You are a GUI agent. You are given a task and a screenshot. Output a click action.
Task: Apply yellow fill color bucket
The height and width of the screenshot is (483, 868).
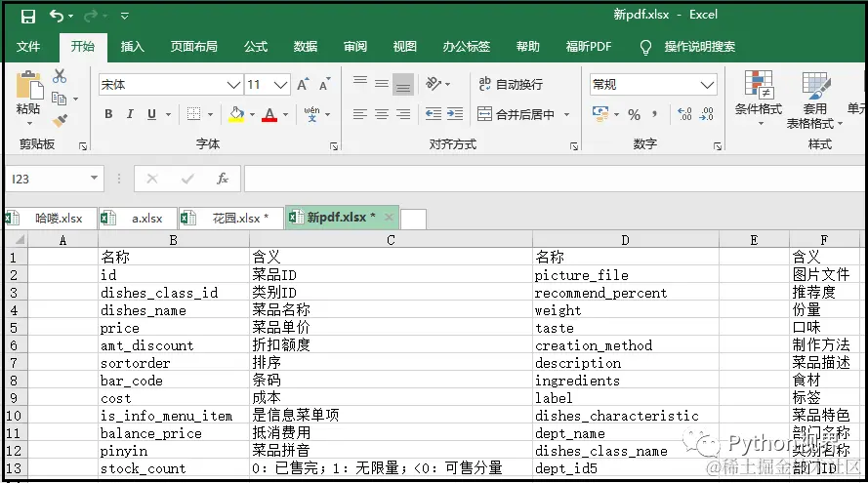(236, 114)
